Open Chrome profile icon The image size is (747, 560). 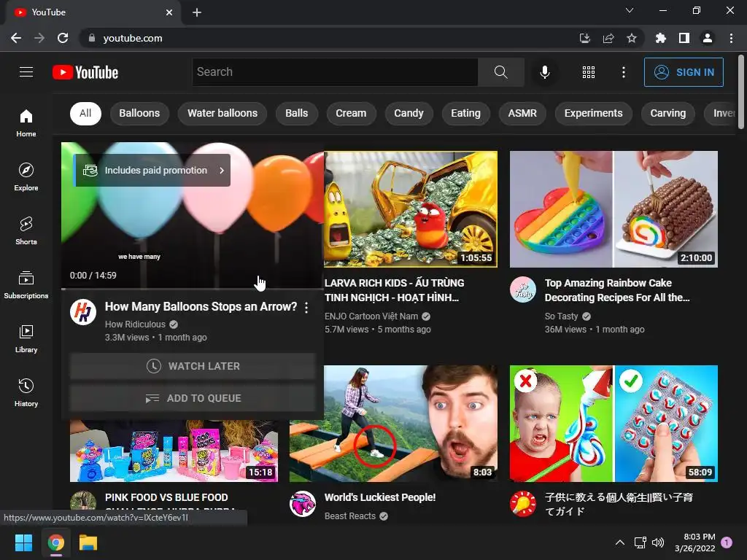[x=708, y=38]
